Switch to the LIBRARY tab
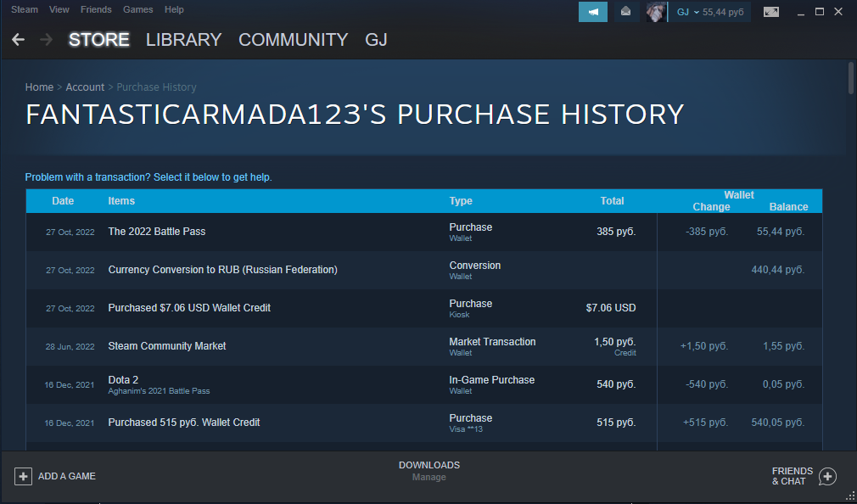 point(183,39)
